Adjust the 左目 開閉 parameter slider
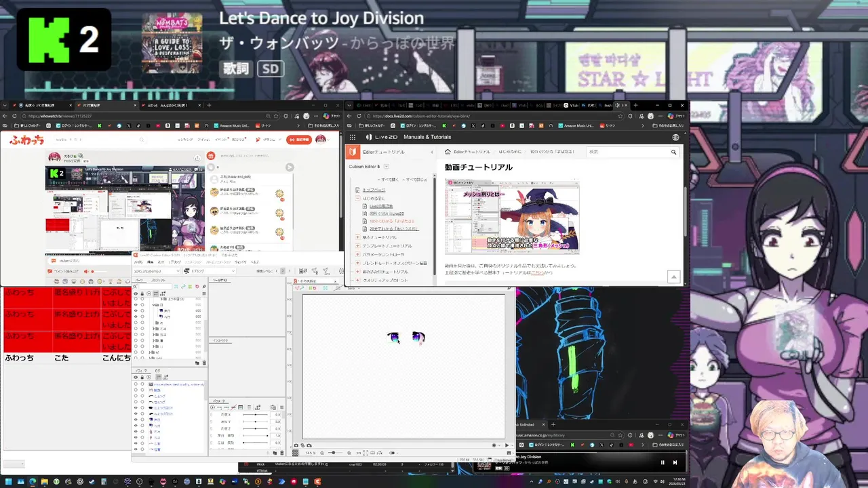The image size is (868, 488). click(x=256, y=436)
